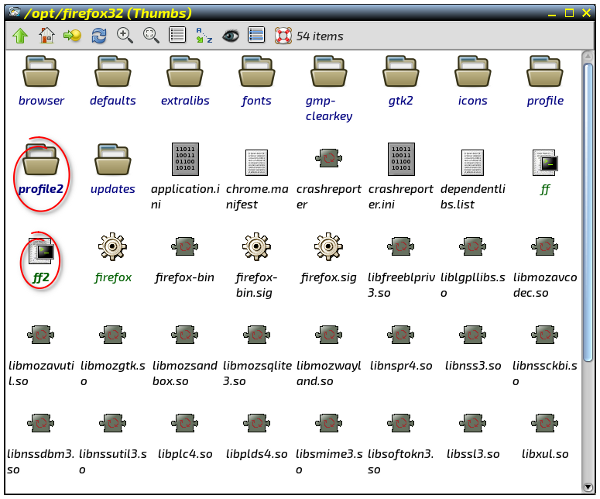Click the '54 items' status text
Screen dimensions: 600x499
click(320, 36)
